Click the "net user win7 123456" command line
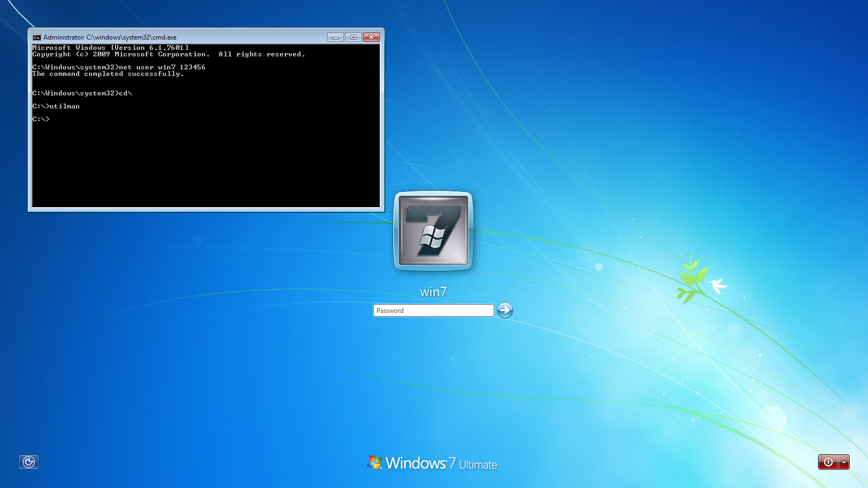868x488 pixels. 119,67
